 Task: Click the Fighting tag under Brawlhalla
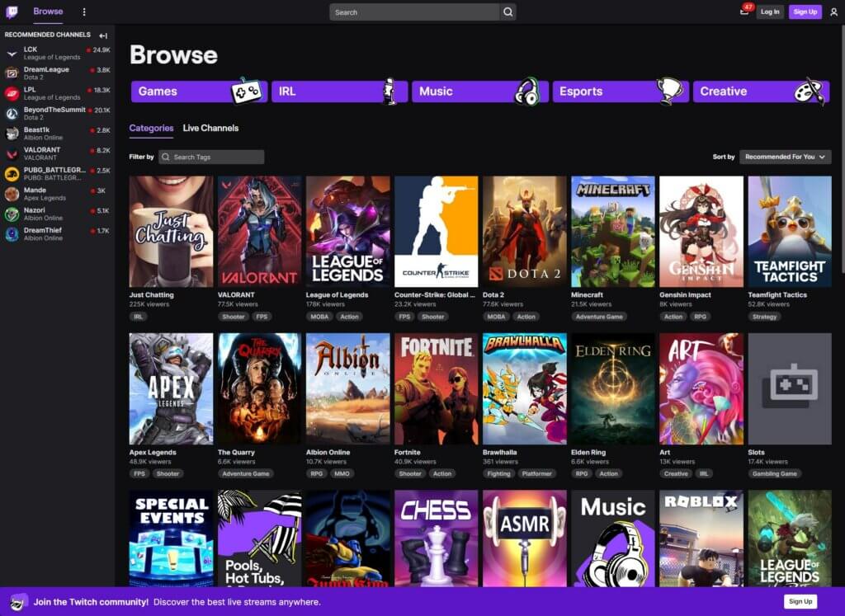click(498, 474)
